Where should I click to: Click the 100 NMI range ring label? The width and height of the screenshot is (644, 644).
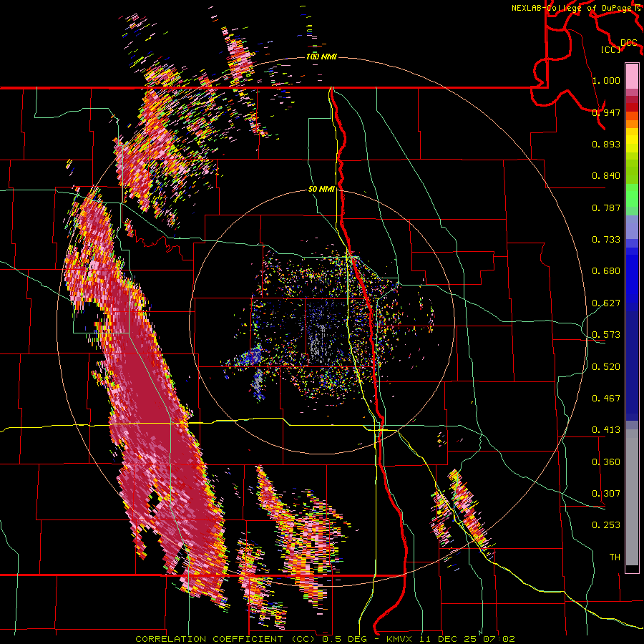coord(321,57)
